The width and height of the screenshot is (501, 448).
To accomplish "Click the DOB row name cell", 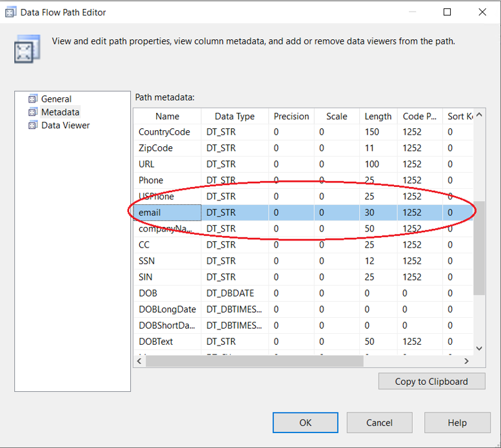I will (x=148, y=293).
